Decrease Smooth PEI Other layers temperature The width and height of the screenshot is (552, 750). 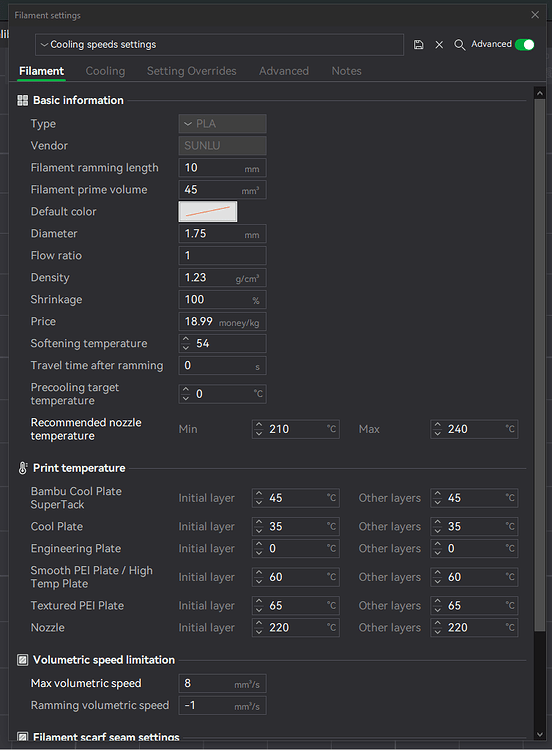[438, 582]
